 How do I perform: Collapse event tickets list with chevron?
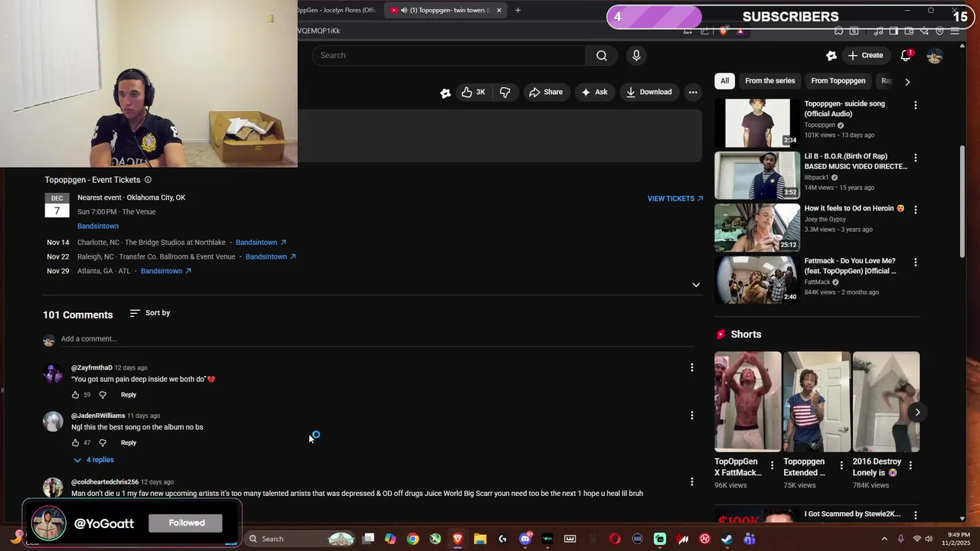point(696,285)
